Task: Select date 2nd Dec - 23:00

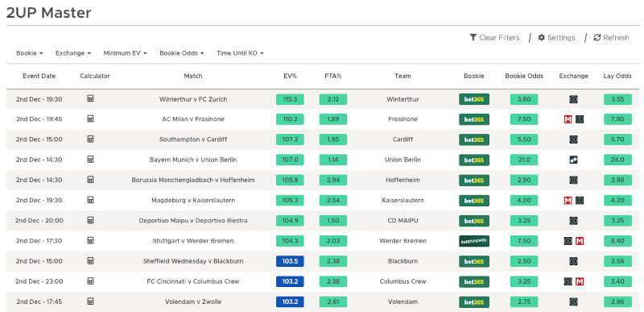Action: pyautogui.click(x=39, y=281)
